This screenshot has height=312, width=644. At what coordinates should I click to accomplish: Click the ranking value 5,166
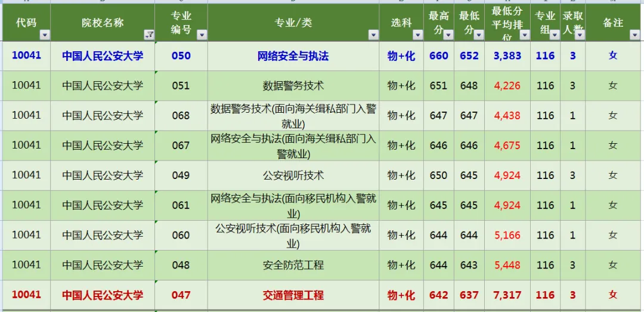point(507,235)
